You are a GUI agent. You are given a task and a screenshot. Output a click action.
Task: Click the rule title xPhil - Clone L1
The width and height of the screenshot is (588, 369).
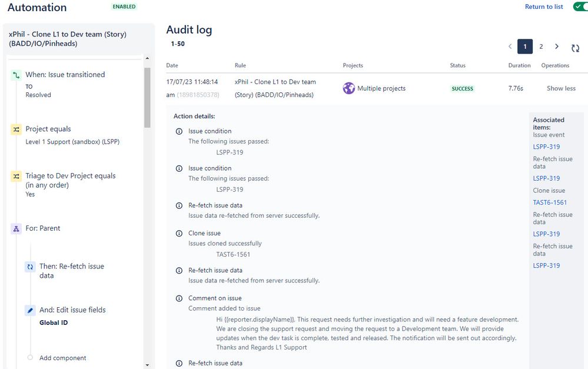(x=68, y=39)
